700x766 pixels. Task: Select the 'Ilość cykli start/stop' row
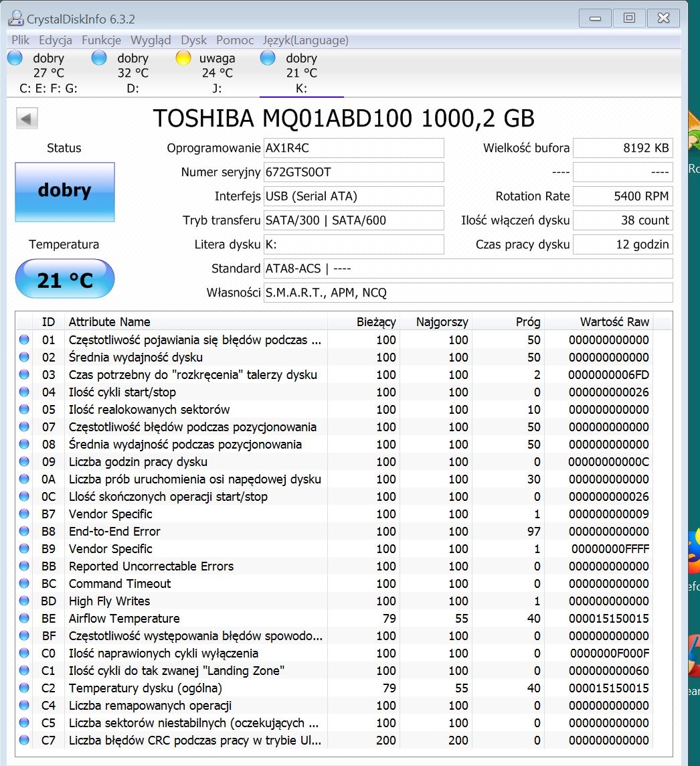(x=335, y=392)
